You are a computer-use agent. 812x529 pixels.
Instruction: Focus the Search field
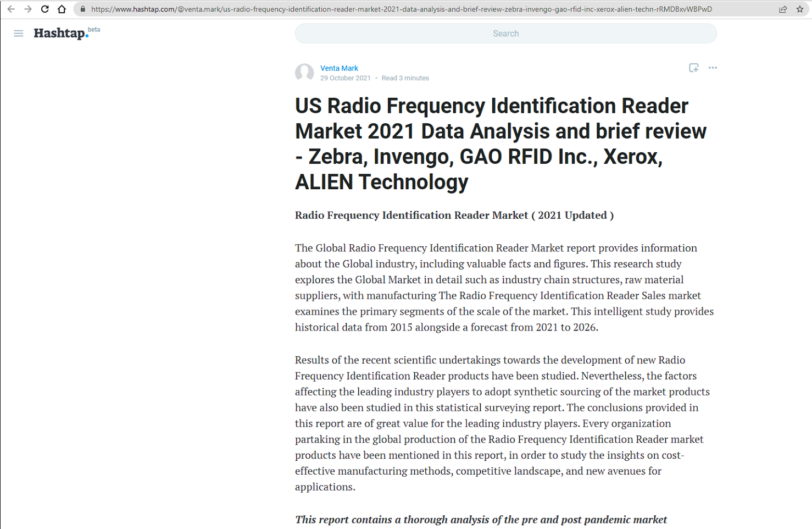point(505,34)
